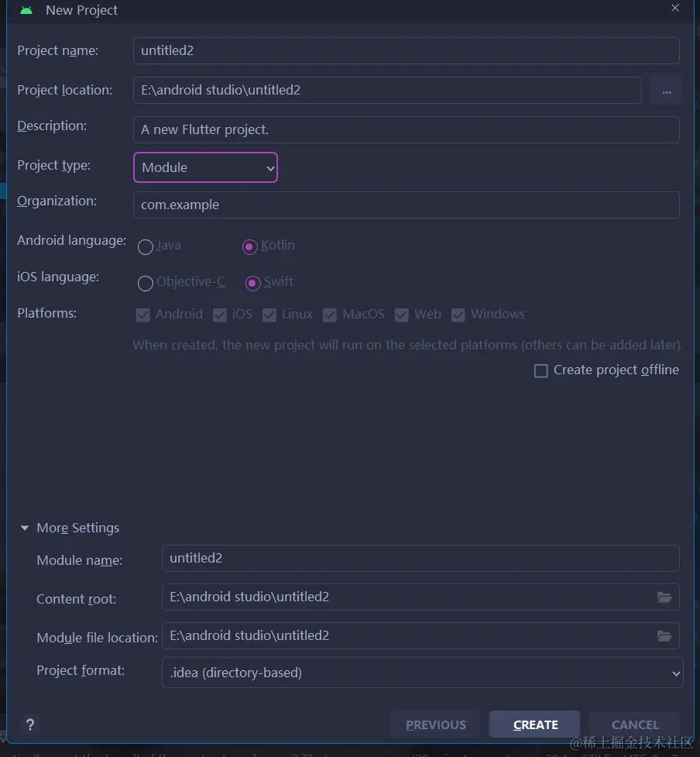Open the Project type dropdown

pyautogui.click(x=205, y=167)
